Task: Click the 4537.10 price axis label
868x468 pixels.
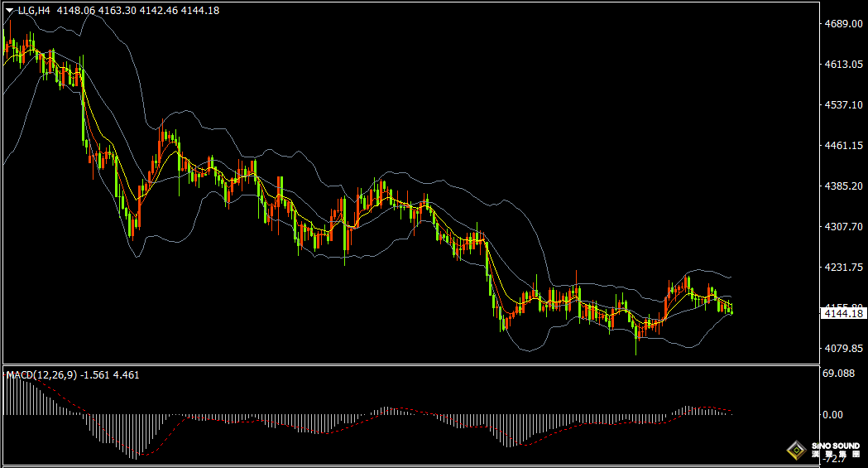Action: [x=844, y=104]
